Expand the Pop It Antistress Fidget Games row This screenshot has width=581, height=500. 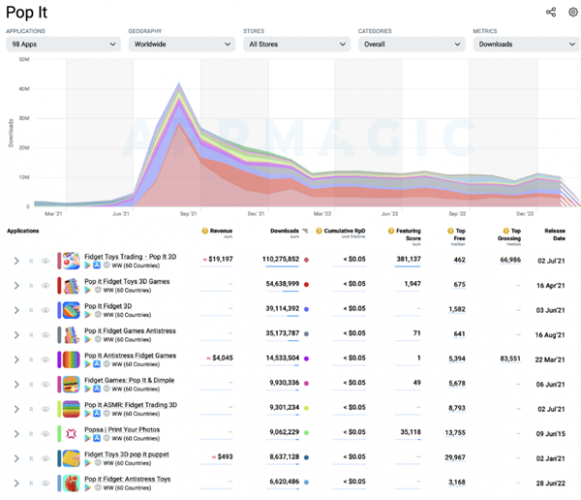17,360
